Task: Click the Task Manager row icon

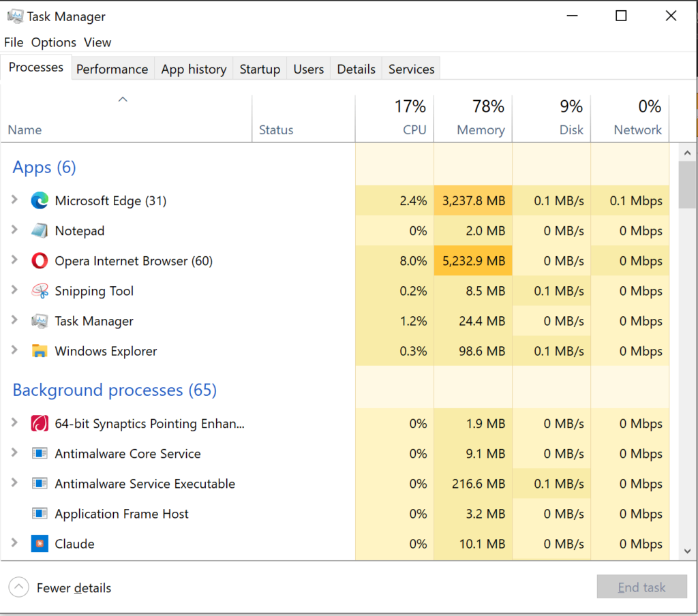Action: tap(40, 321)
